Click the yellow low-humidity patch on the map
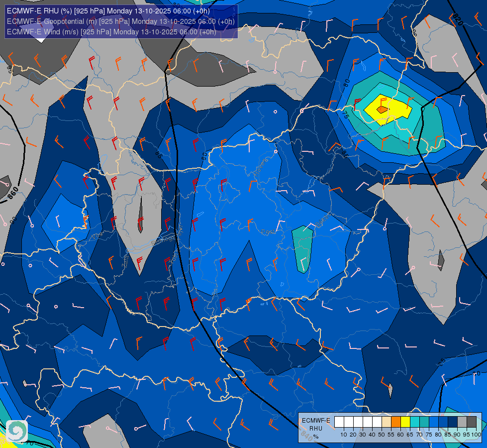Image resolution: width=487 pixels, height=448 pixels. (x=390, y=106)
